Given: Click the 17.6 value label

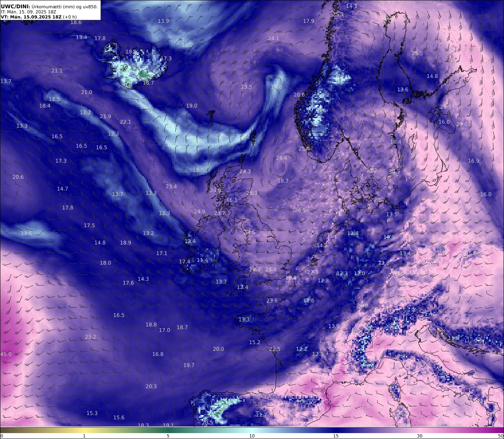Looking at the screenshot, I should click(x=128, y=283).
